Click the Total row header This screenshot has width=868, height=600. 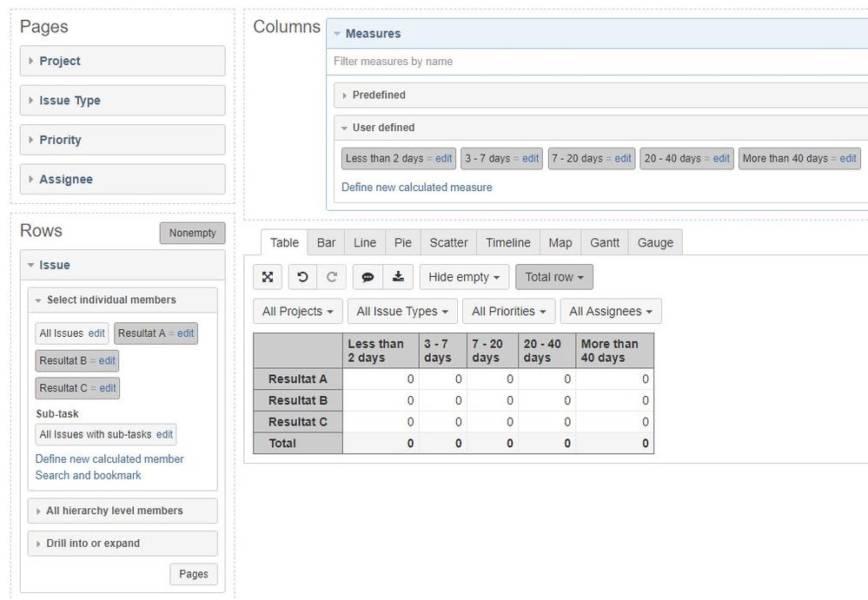tap(298, 444)
